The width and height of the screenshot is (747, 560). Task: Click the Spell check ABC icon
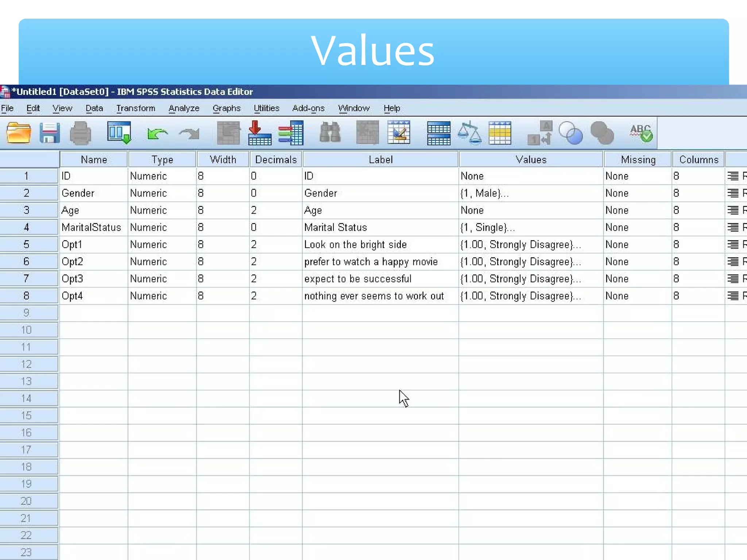[641, 133]
